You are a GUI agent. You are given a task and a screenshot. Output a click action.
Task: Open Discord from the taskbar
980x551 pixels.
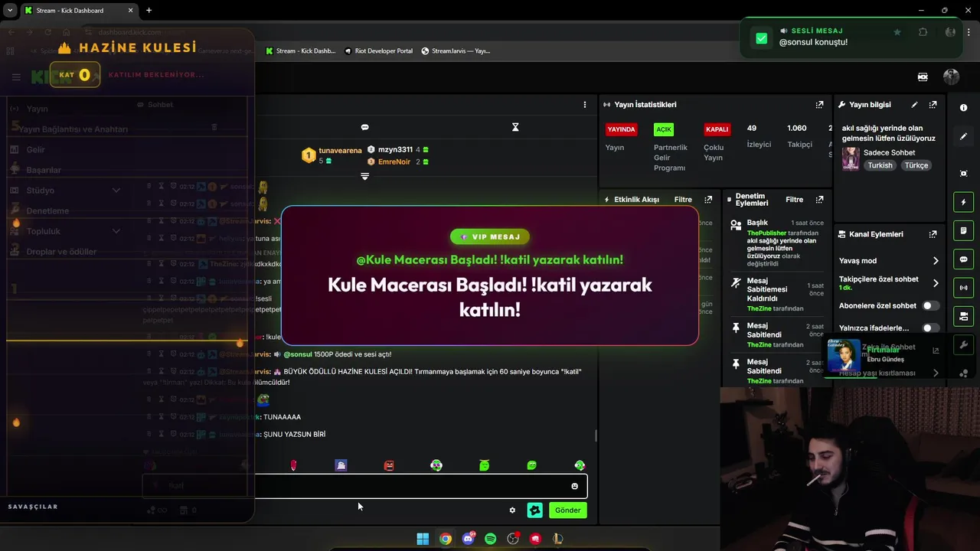tap(468, 539)
